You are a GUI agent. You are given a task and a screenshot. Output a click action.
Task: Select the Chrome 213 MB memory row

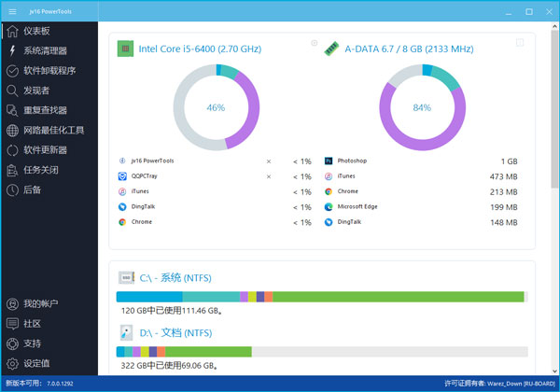coord(421,191)
